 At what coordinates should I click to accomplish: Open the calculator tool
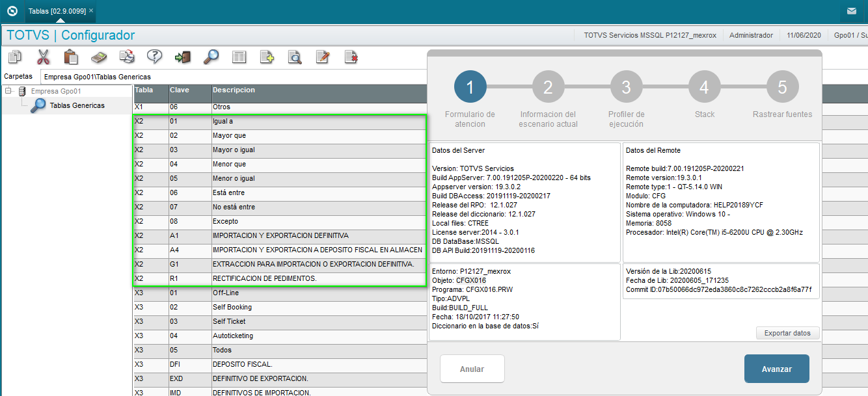click(99, 57)
